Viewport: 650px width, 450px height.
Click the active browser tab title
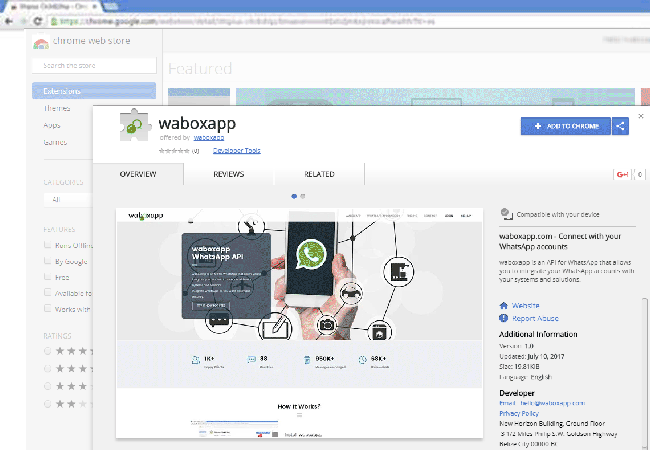[54, 7]
